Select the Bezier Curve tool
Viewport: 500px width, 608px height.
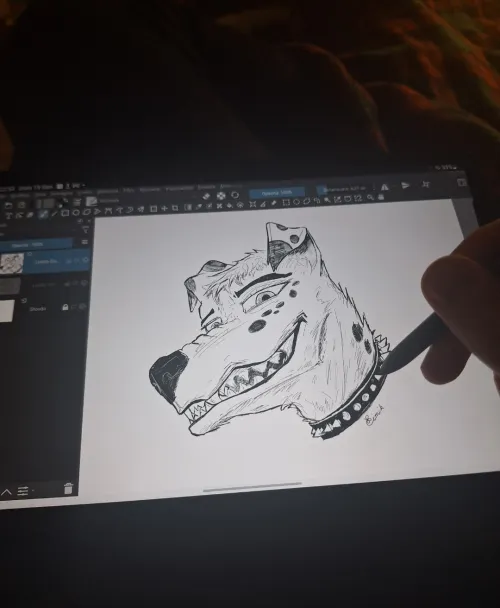click(108, 211)
